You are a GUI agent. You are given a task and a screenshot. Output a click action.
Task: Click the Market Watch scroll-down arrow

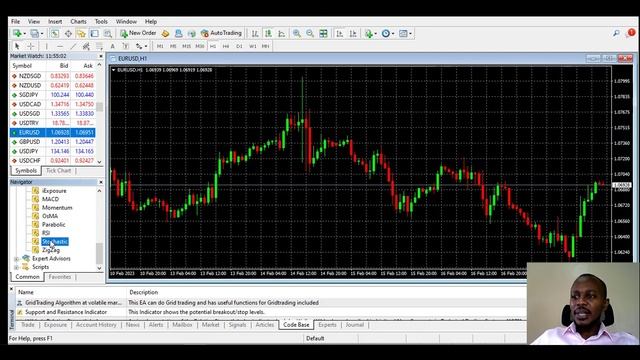point(100,162)
